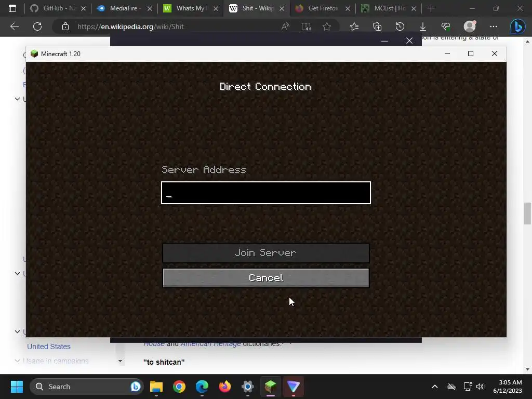Viewport: 532px width, 399px height.
Task: Open the Favorites list icon
Action: [354, 26]
